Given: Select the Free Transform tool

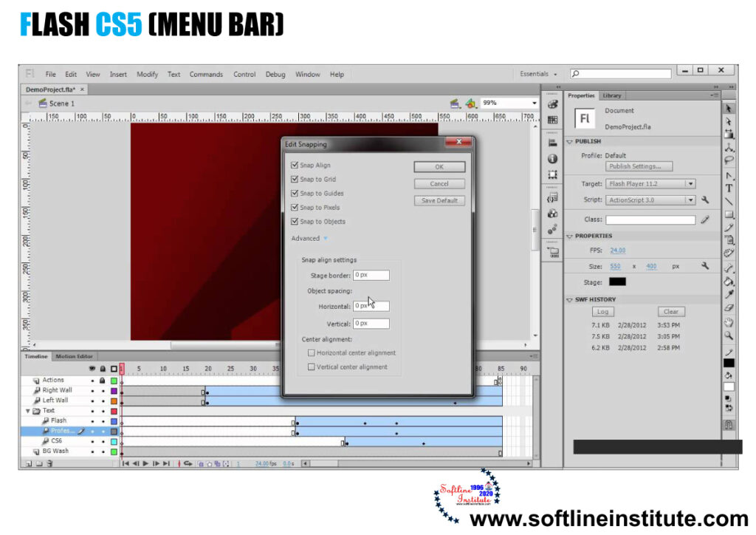Looking at the screenshot, I should pyautogui.click(x=729, y=134).
